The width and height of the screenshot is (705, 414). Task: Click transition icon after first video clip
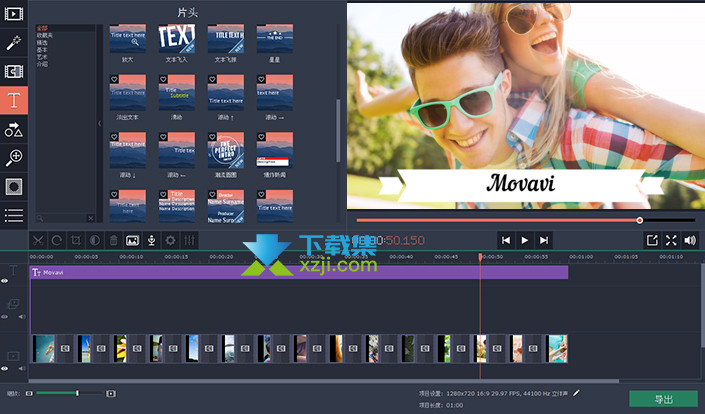(x=66, y=348)
